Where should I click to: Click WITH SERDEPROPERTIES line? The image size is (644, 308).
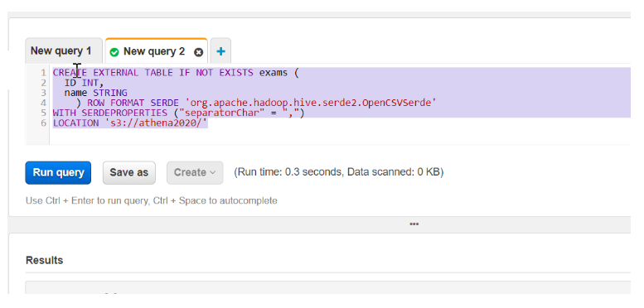[x=179, y=113]
